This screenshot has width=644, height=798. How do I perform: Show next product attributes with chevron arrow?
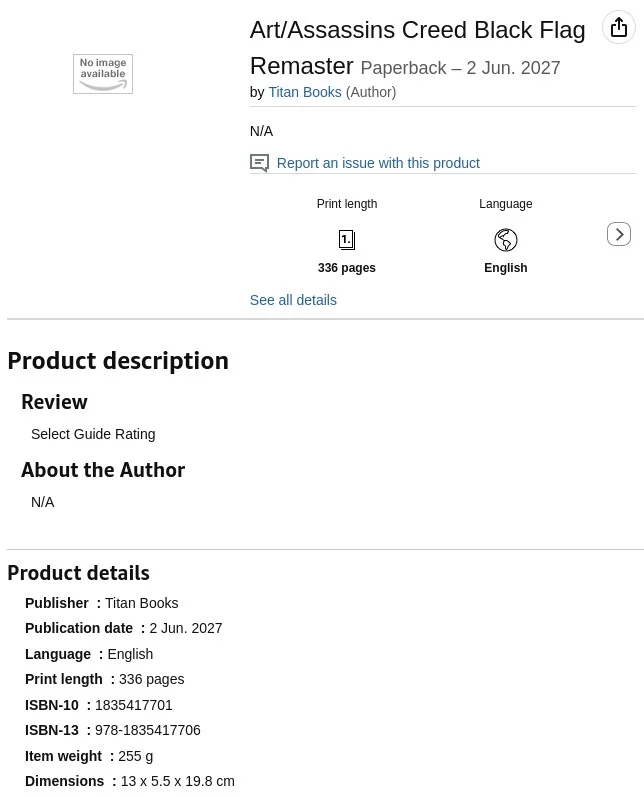tap(619, 234)
